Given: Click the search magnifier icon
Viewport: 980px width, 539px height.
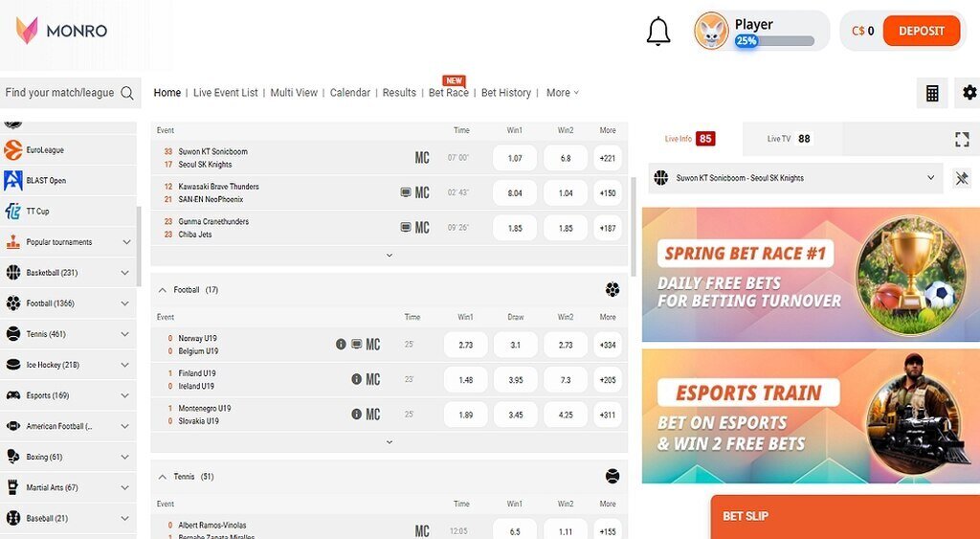Looking at the screenshot, I should 127,93.
